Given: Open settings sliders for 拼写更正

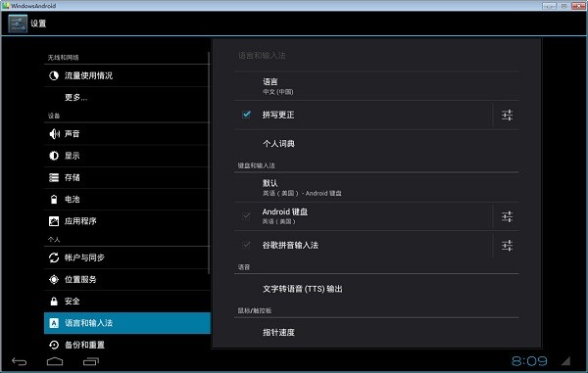Looking at the screenshot, I should tap(507, 115).
